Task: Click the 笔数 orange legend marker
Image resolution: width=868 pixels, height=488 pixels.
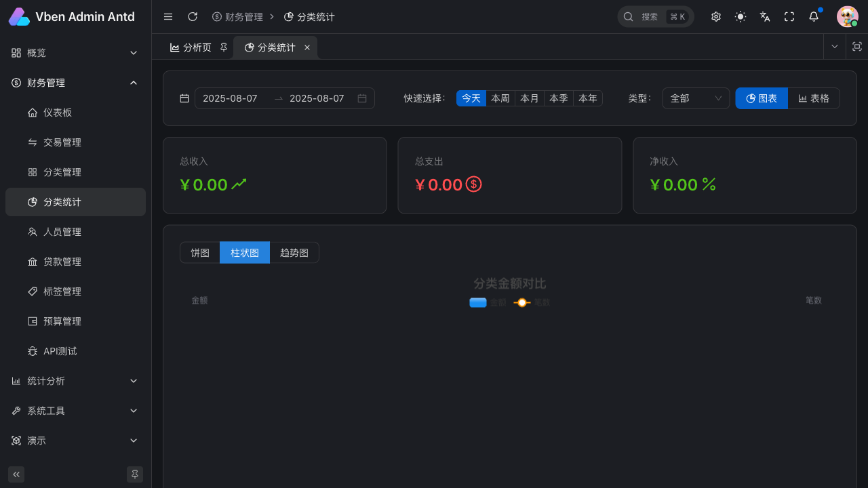Action: [x=521, y=302]
